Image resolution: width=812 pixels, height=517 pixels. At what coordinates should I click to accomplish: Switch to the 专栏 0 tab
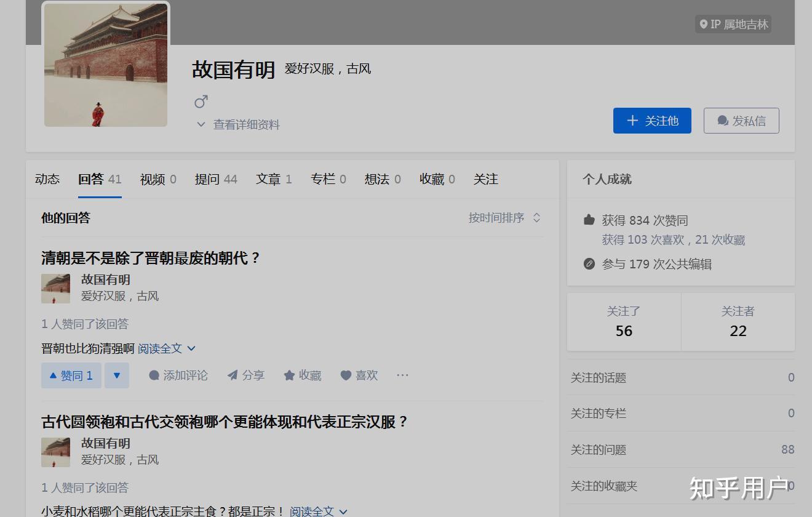pyautogui.click(x=328, y=179)
